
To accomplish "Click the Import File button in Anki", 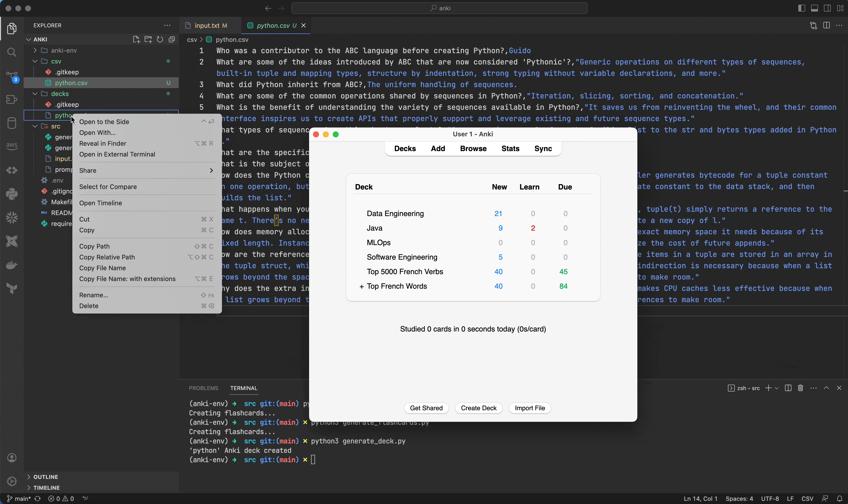I will [530, 408].
